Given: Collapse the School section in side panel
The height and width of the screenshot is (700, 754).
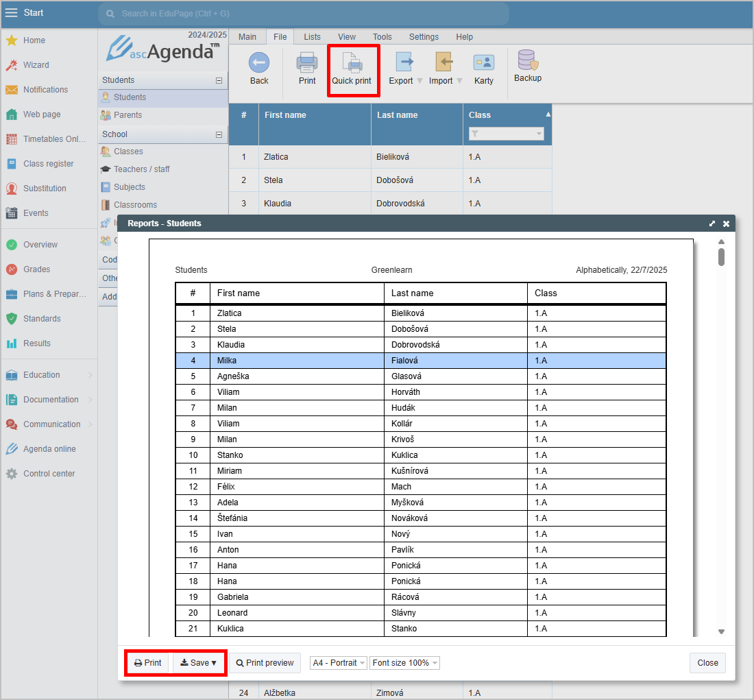Looking at the screenshot, I should point(219,134).
